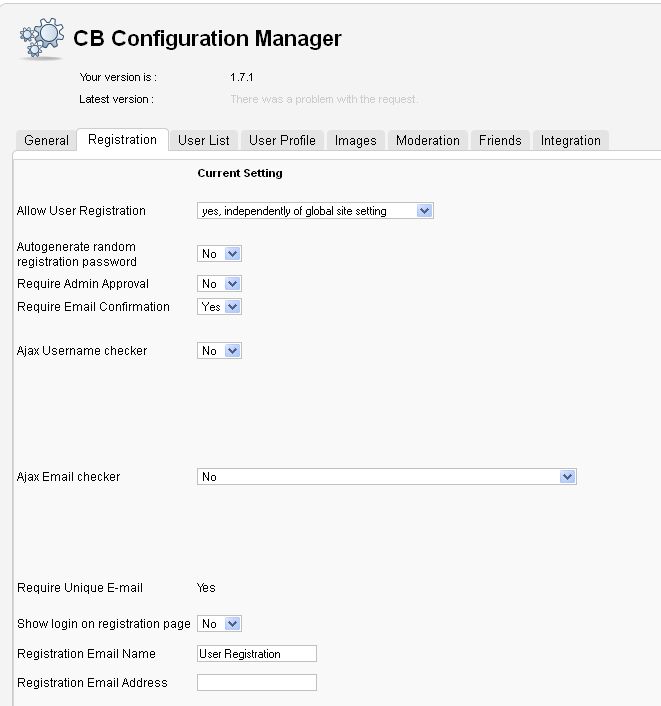Click the 'Latest version :' label
Viewport: 661px width, 706px height.
point(117,99)
